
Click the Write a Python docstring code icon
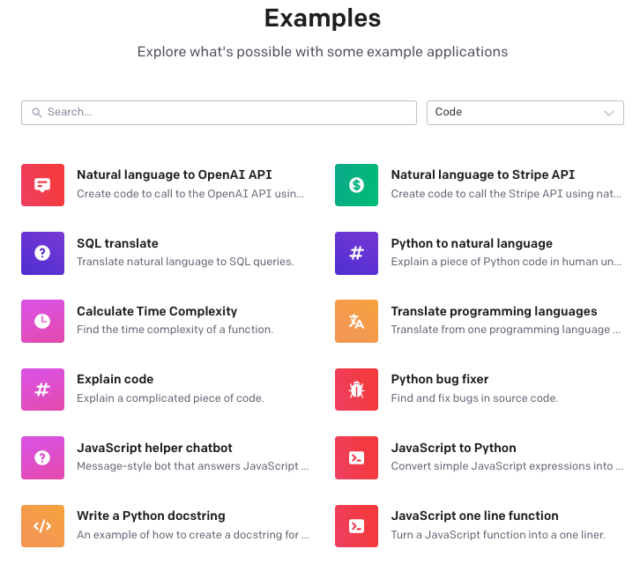pyautogui.click(x=42, y=526)
